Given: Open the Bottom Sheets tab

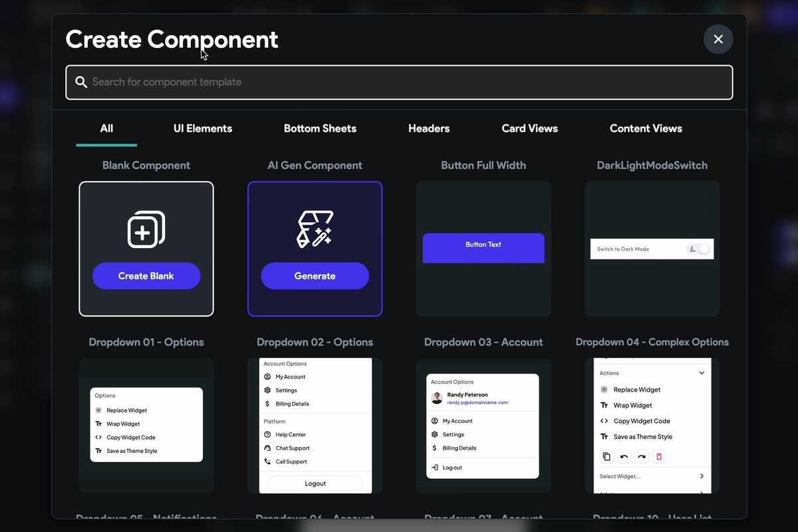Looking at the screenshot, I should tap(320, 128).
